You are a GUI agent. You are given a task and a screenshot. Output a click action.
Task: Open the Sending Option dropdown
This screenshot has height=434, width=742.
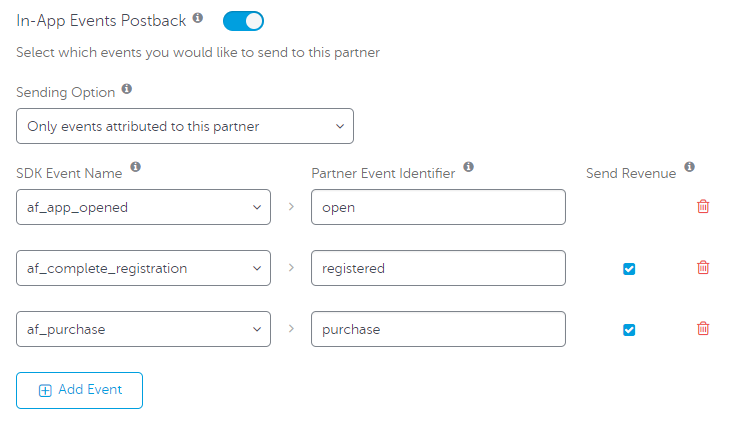pos(185,127)
